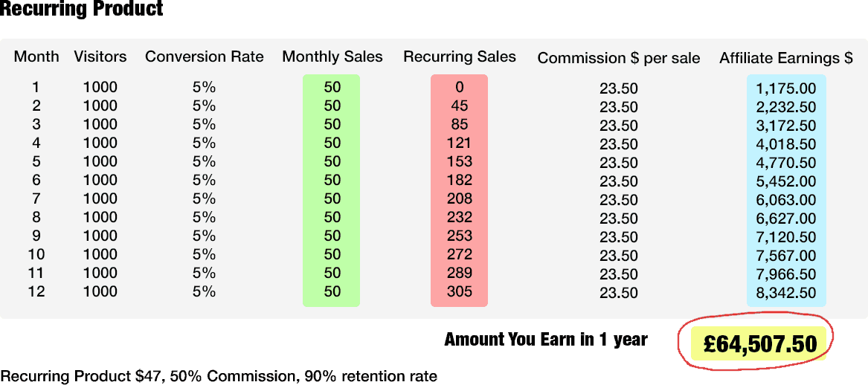This screenshot has height=385, width=868.
Task: Select the Commission $ per sale header
Action: [619, 58]
